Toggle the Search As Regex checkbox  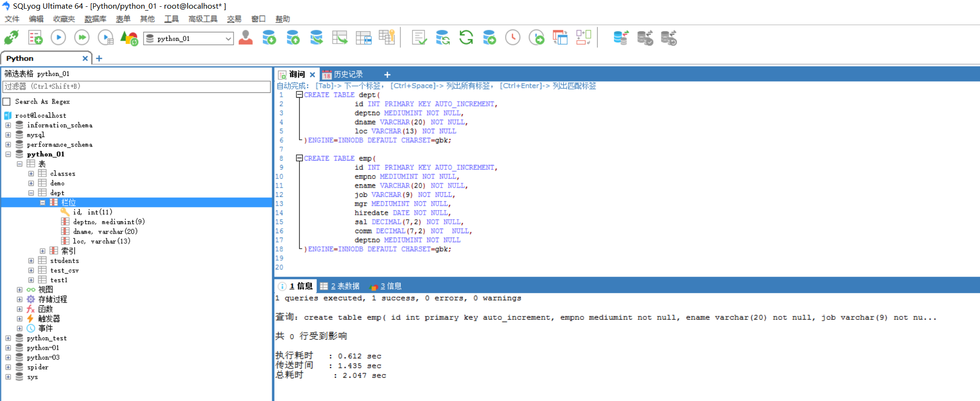7,102
